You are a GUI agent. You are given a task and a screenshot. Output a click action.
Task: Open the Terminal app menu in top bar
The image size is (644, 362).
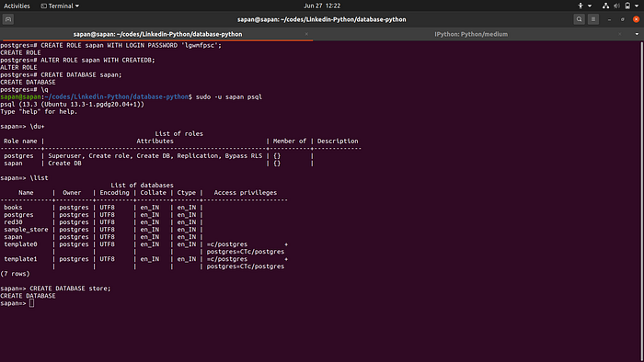tap(60, 6)
